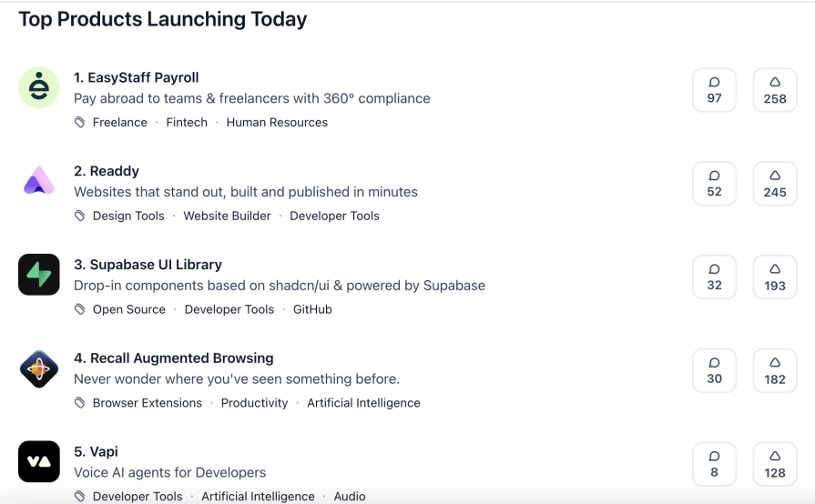Open the 97 comments on EasyStaff Payroll
The width and height of the screenshot is (815, 504).
point(714,90)
